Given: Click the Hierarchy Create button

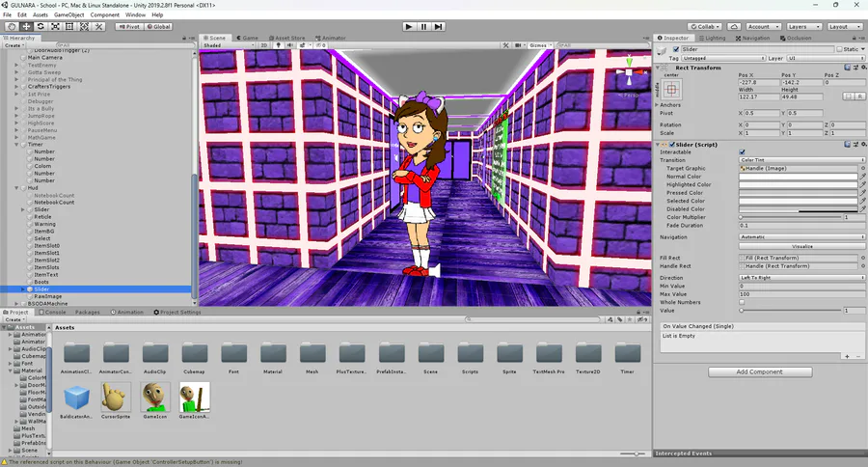Looking at the screenshot, I should [14, 45].
